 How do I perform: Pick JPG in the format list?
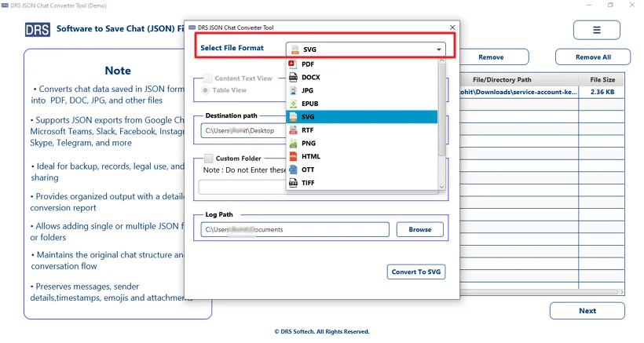click(x=361, y=90)
